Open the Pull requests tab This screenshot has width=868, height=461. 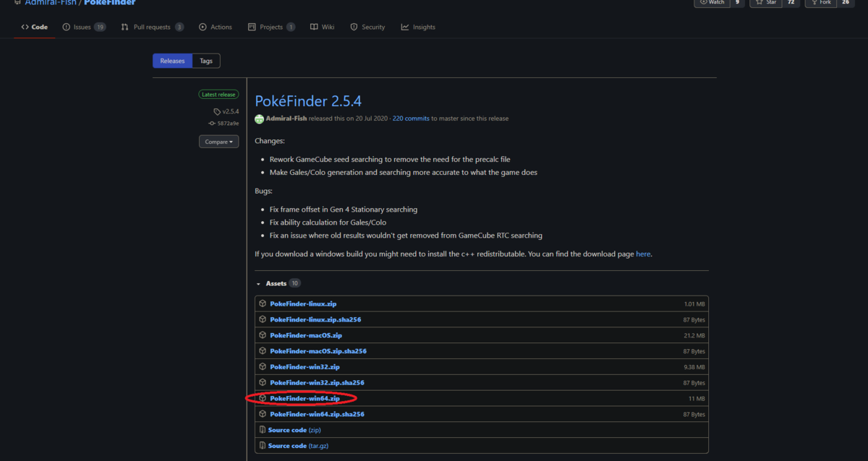[153, 27]
